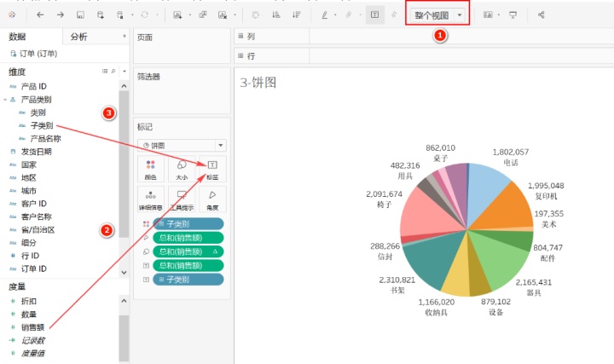Image resolution: width=614 pixels, height=364 pixels.
Task: Click the 大小 size card
Action: [x=182, y=169]
